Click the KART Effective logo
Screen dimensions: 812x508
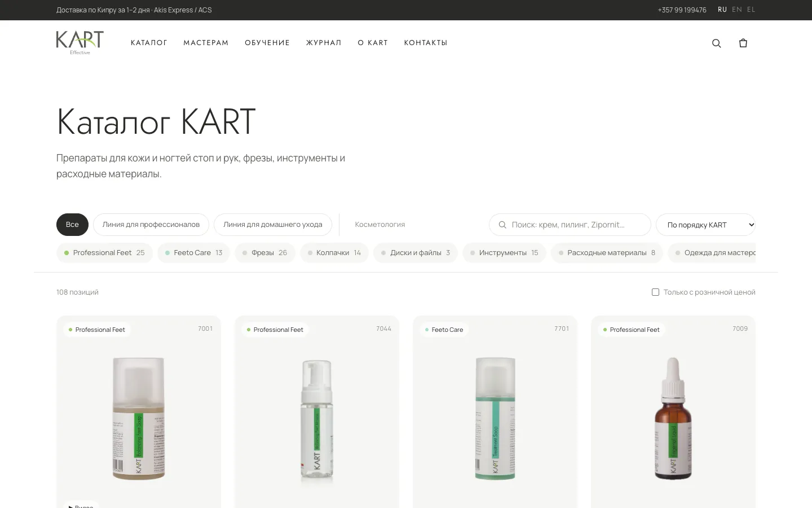[x=80, y=43]
